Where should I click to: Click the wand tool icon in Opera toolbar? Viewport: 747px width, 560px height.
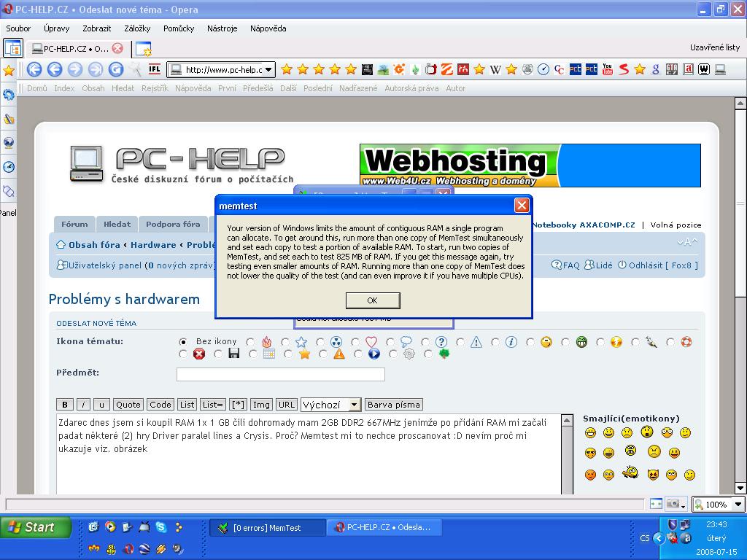pos(136,69)
